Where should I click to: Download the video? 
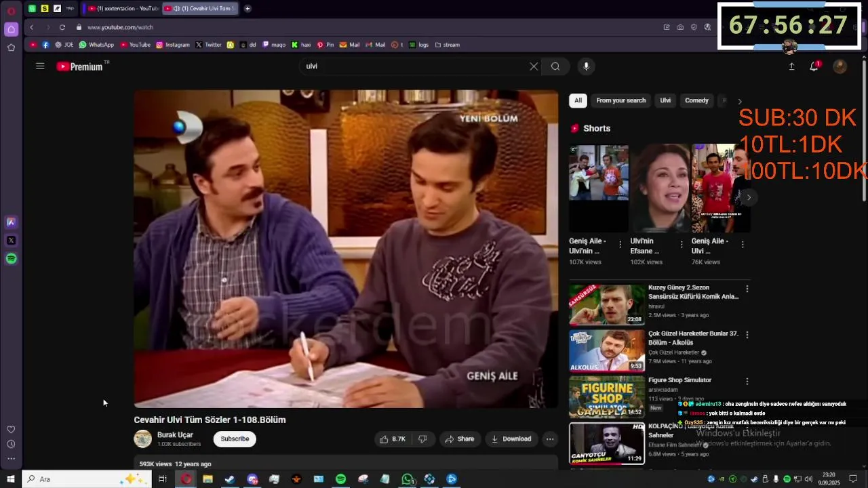pyautogui.click(x=511, y=439)
